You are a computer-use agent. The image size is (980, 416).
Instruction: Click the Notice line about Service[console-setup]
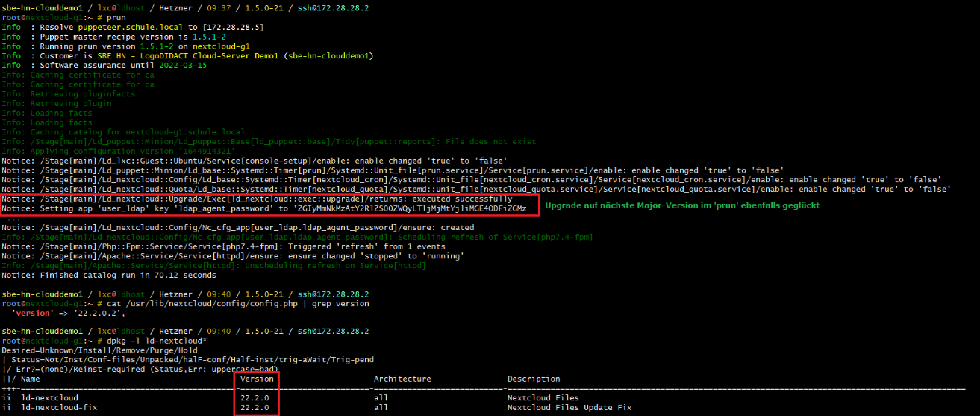tap(255, 161)
